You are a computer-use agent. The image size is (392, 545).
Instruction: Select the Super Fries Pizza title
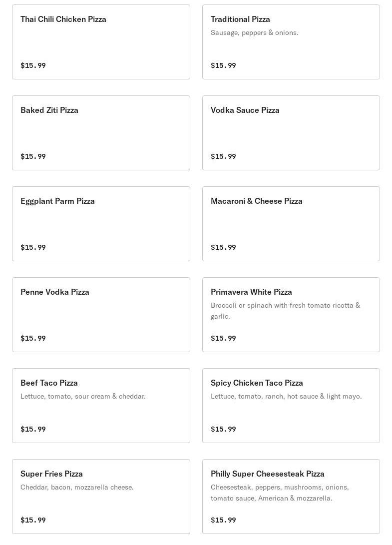(x=51, y=474)
